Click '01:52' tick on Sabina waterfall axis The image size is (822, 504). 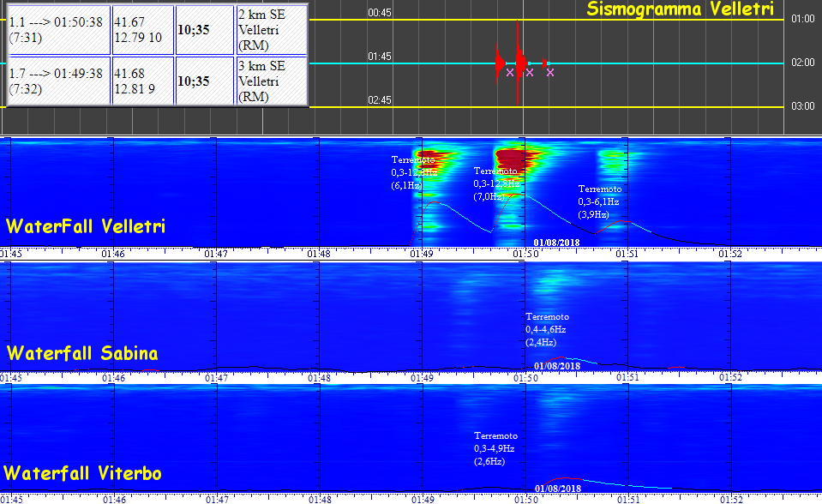[730, 378]
